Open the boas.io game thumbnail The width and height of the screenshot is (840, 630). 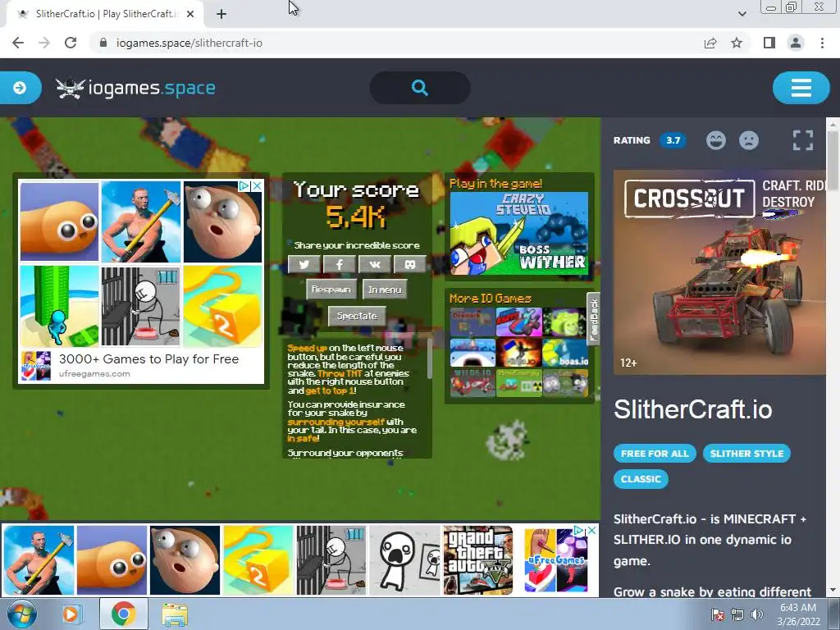(565, 354)
